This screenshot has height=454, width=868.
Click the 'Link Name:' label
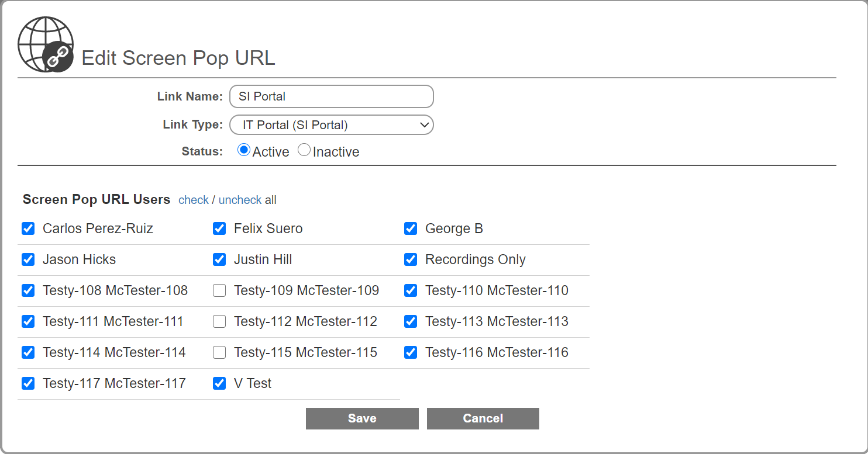[x=190, y=96]
